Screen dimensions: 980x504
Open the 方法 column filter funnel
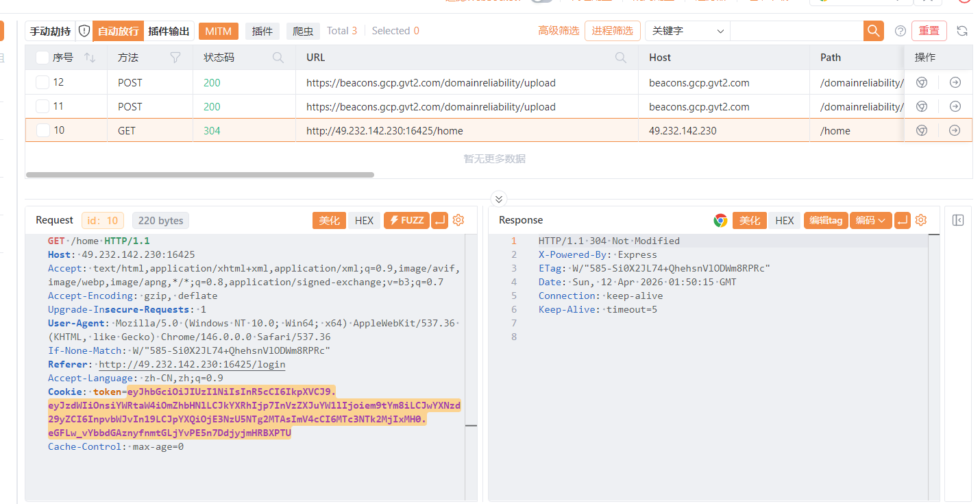point(175,58)
